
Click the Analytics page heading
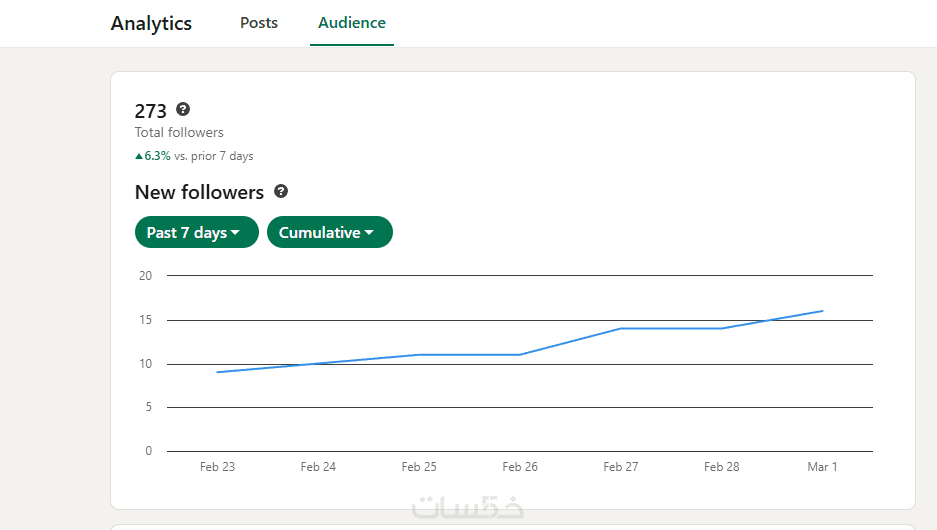(151, 23)
